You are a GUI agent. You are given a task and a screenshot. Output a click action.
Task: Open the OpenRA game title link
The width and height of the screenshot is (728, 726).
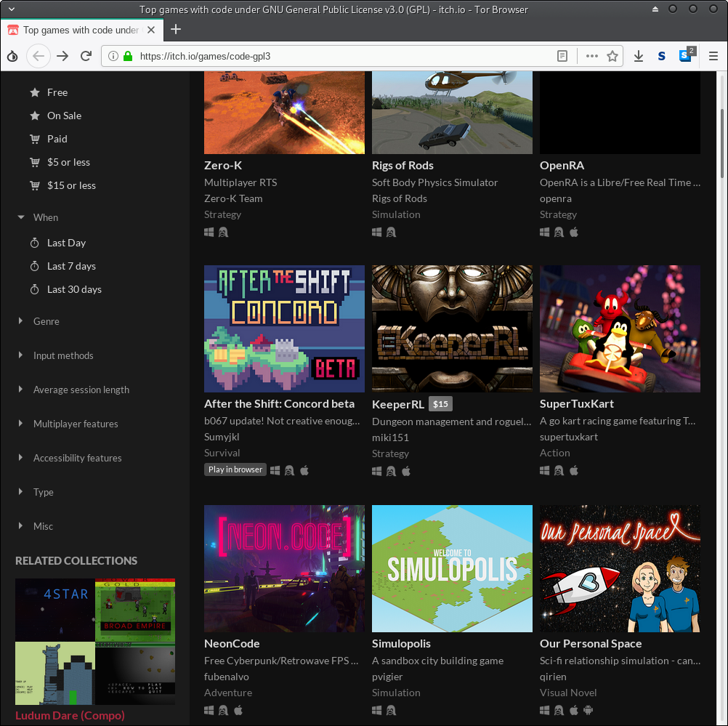(562, 166)
